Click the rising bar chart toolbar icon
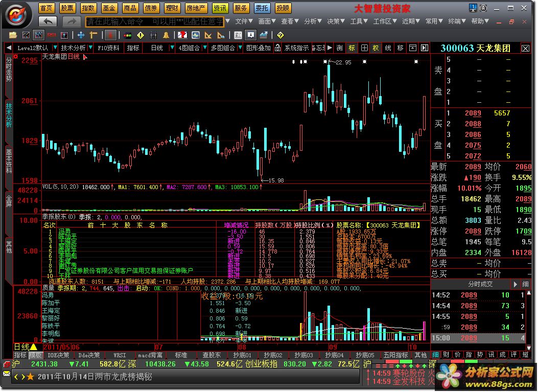The image size is (538, 392). tap(26, 35)
